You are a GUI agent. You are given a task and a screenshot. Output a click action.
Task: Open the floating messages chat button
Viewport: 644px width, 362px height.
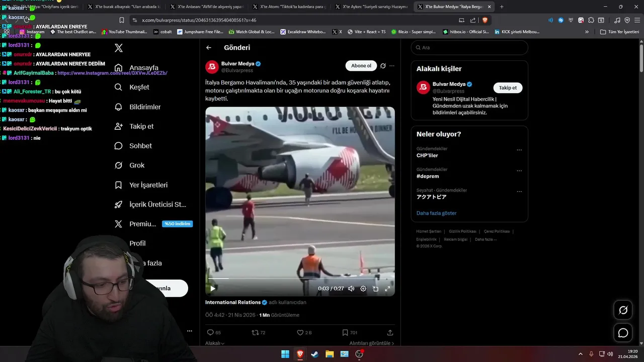click(x=623, y=333)
